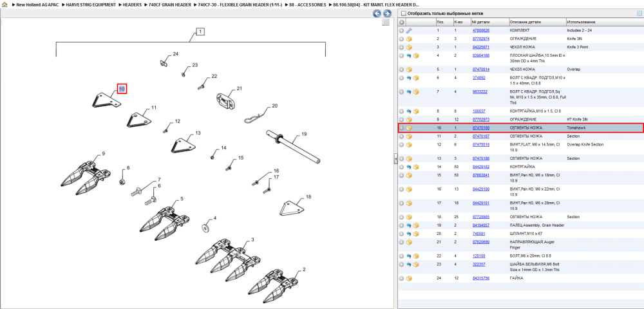Open part number 374892 link
Image resolution: width=644 pixels, height=309 pixels.
click(x=479, y=77)
